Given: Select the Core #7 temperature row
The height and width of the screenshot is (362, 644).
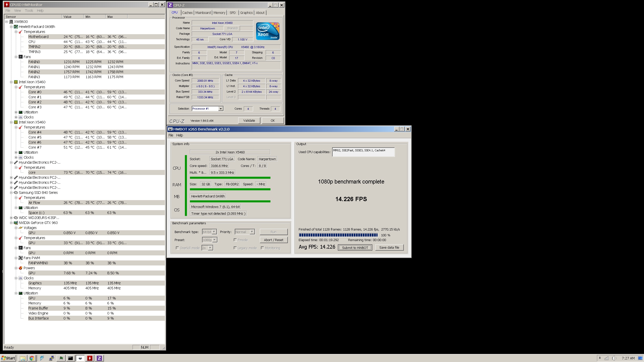Looking at the screenshot, I should tap(96, 147).
